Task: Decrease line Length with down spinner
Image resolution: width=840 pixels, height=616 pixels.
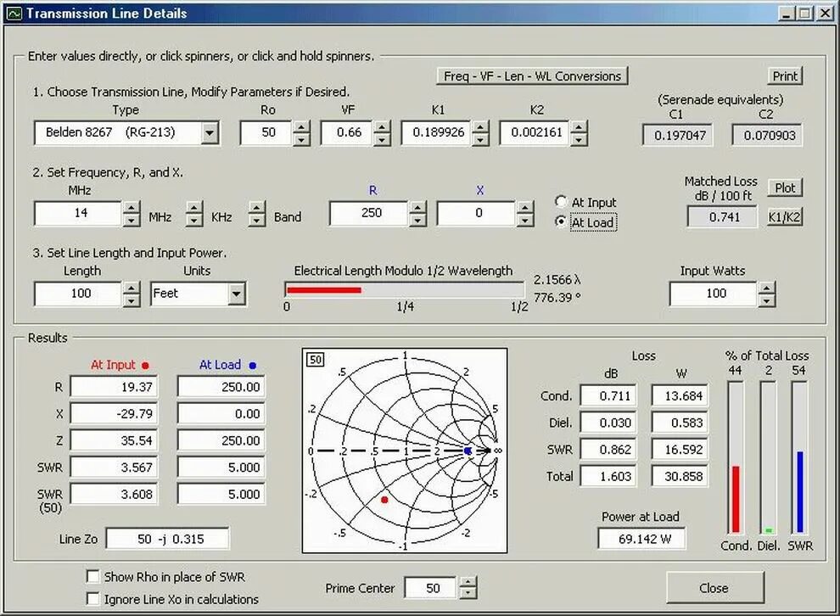Action: pos(132,300)
